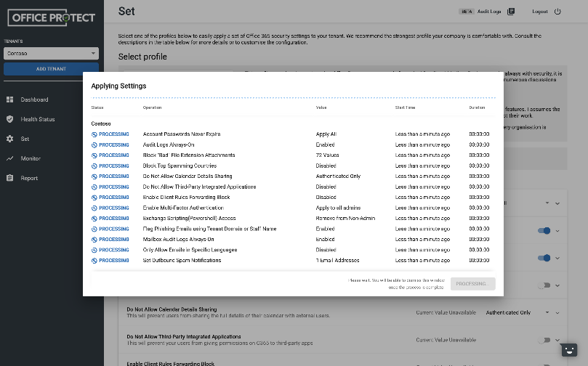This screenshot has height=366, width=588.
Task: Click the Set gear icon in sidebar
Action: click(x=10, y=139)
